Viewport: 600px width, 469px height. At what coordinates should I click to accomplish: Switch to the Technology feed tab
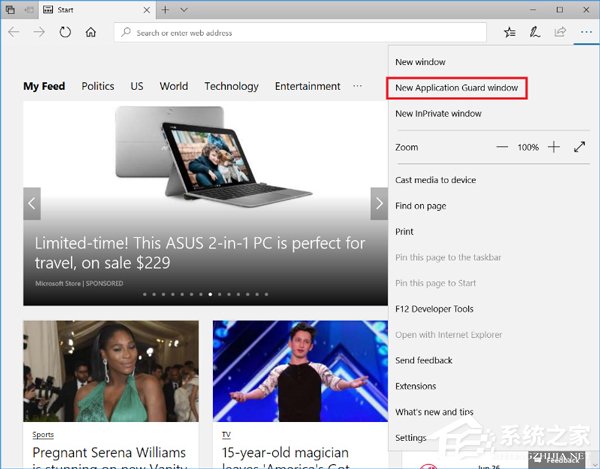232,86
